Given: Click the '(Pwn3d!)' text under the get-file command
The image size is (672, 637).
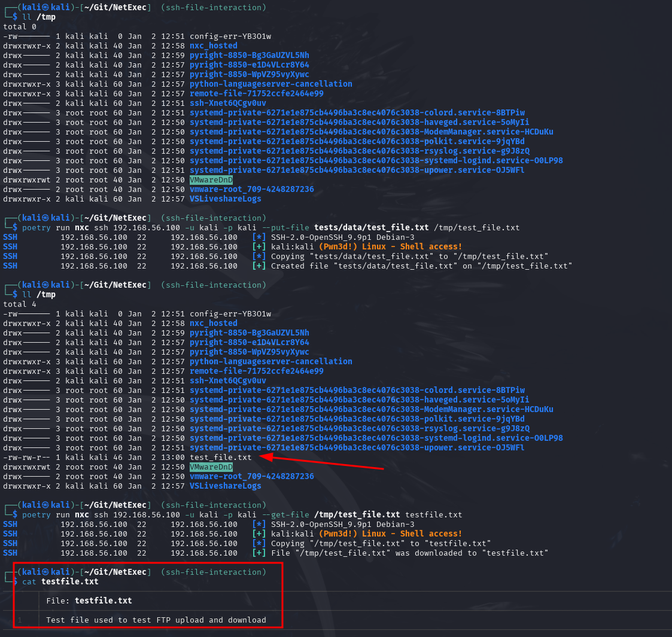Looking at the screenshot, I should 337,534.
